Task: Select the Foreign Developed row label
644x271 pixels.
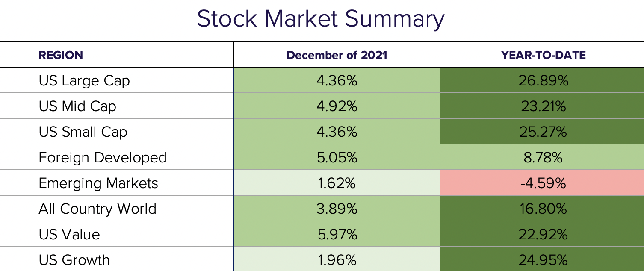Action: click(x=103, y=158)
